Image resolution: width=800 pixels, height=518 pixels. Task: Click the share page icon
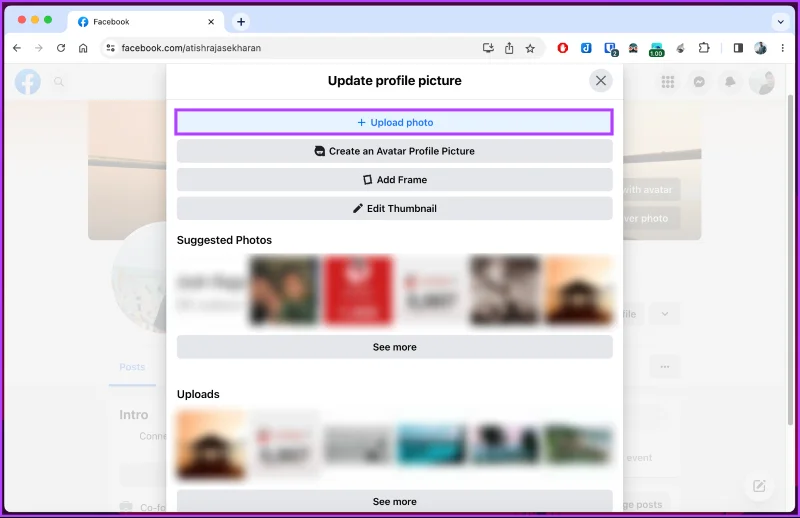[x=509, y=48]
